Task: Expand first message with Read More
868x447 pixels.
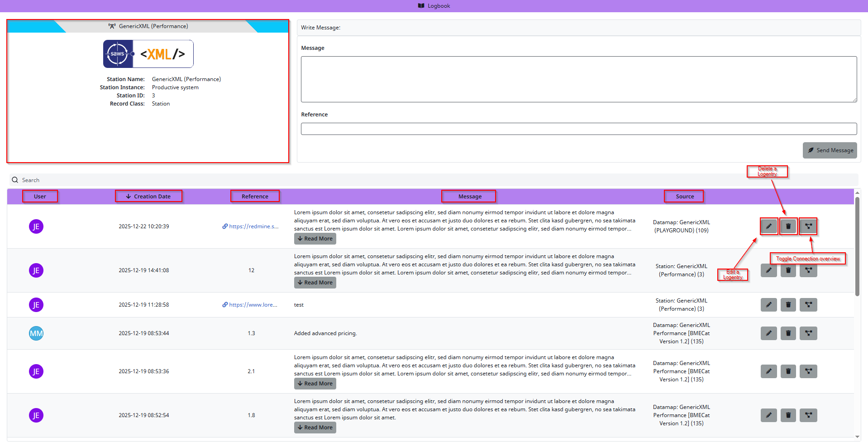Action: [x=315, y=239]
